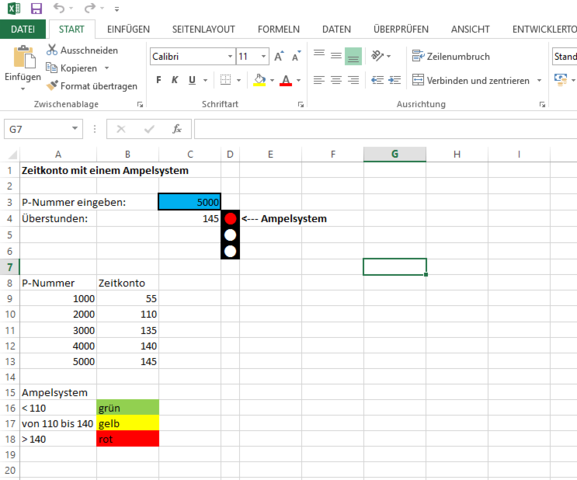This screenshot has width=577, height=480.
Task: Click the insert function fx icon
Action: click(177, 129)
